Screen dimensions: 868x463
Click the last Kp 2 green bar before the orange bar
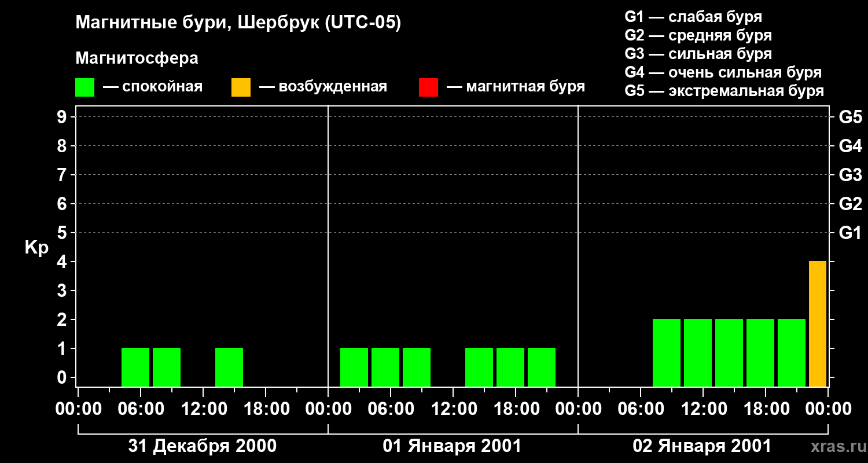(x=792, y=352)
